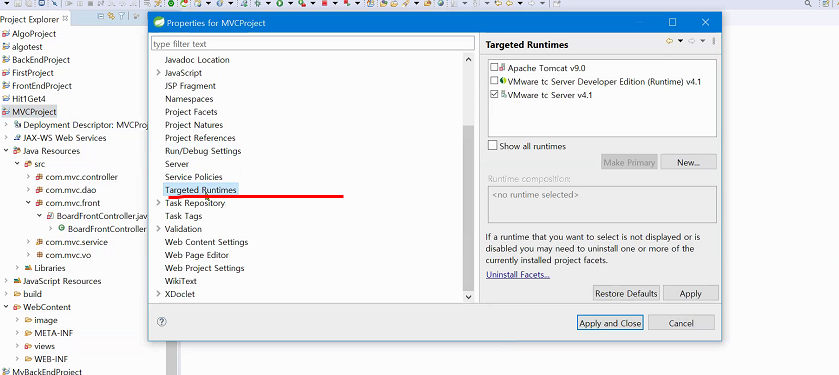Click the type filter text field
This screenshot has height=375, width=839.
(312, 43)
